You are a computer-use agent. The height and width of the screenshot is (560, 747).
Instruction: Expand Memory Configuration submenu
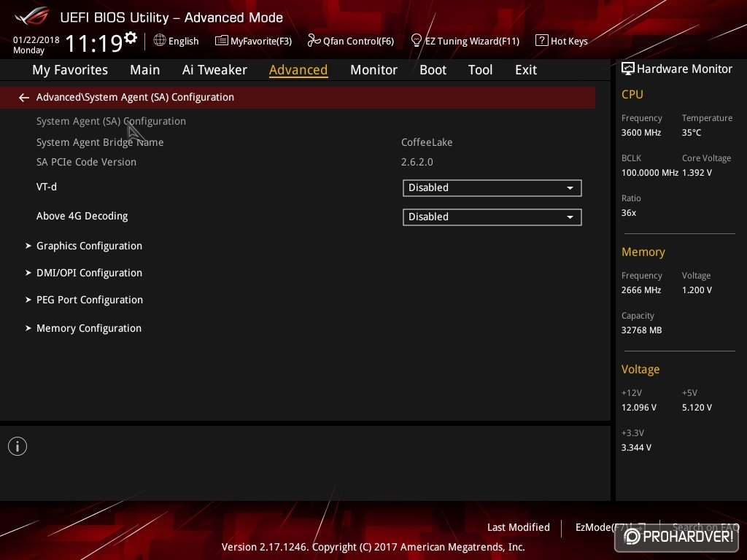(x=88, y=328)
